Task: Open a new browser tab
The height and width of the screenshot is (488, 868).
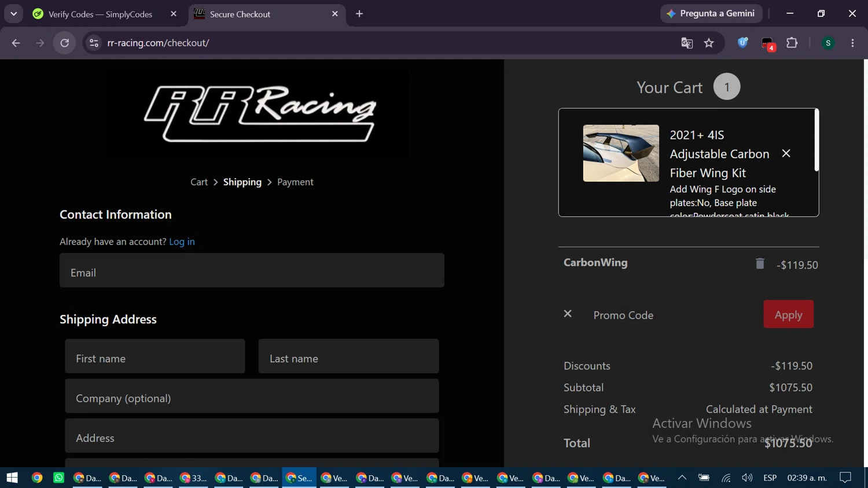Action: pyautogui.click(x=359, y=14)
